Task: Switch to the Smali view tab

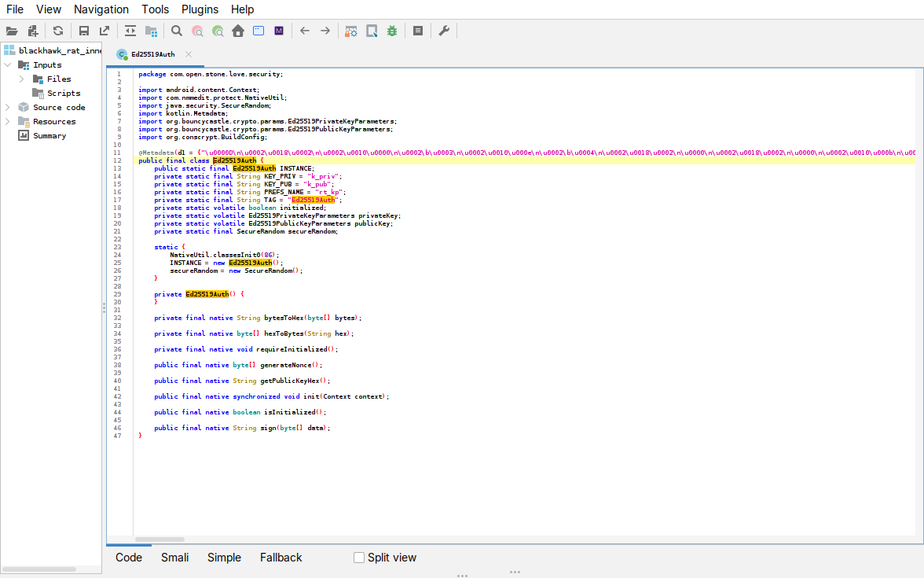Action: pos(175,558)
